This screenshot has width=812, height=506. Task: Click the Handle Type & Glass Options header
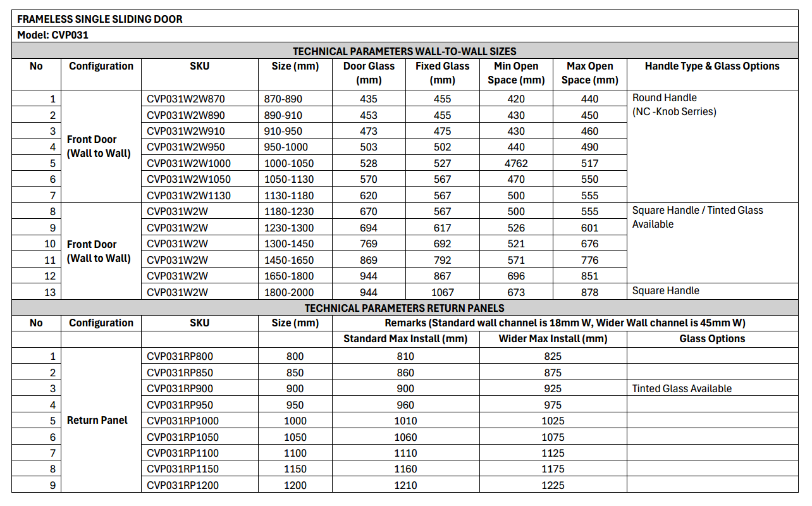[x=712, y=73]
